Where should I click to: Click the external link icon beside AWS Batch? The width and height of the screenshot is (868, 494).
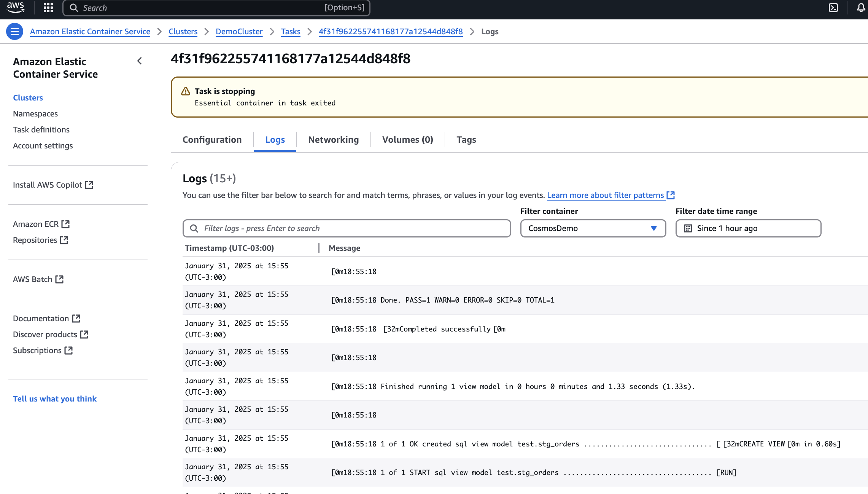point(59,279)
